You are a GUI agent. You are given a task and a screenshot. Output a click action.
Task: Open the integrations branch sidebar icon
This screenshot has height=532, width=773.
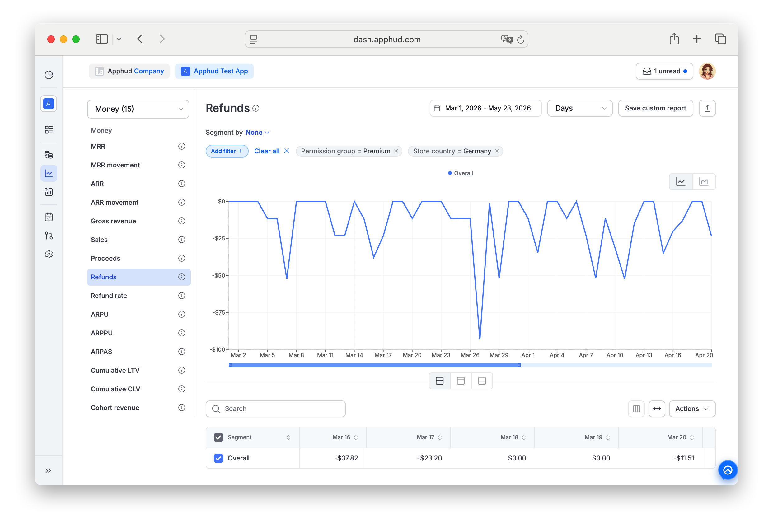[49, 236]
